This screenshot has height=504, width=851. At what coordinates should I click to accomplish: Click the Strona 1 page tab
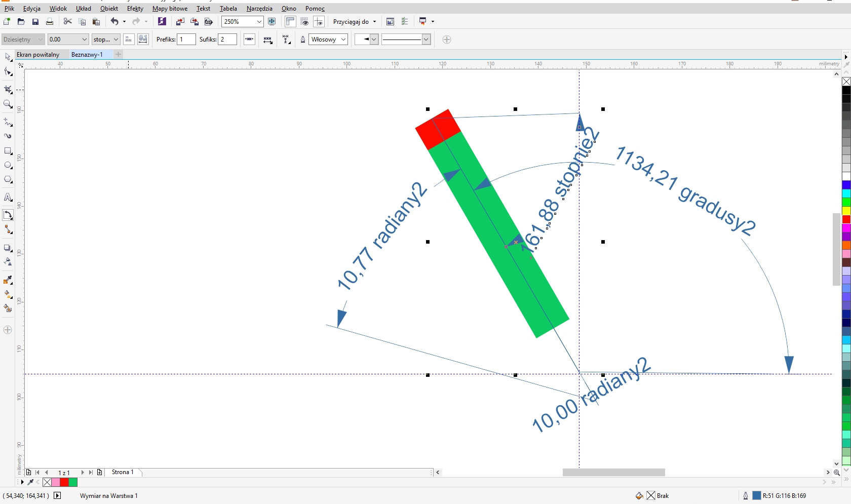click(x=123, y=472)
